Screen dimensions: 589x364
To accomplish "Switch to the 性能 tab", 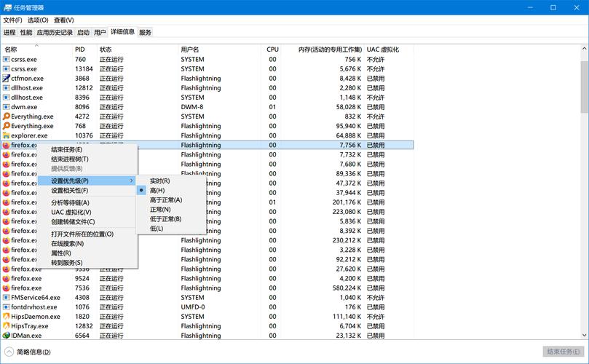I will pos(26,32).
